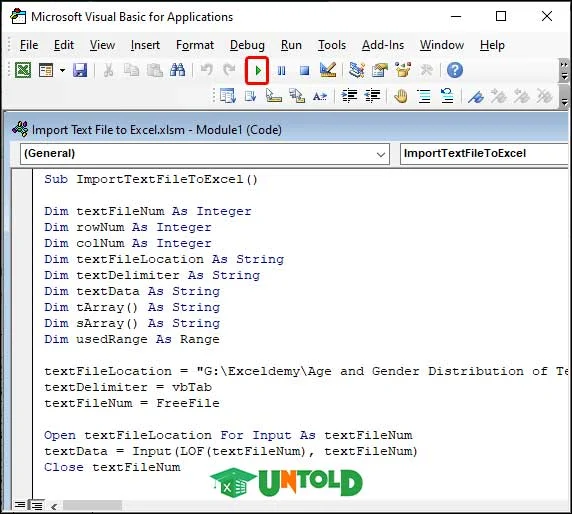Toggle Breakpoint using the hand icon
This screenshot has height=514, width=572.
pyautogui.click(x=401, y=96)
